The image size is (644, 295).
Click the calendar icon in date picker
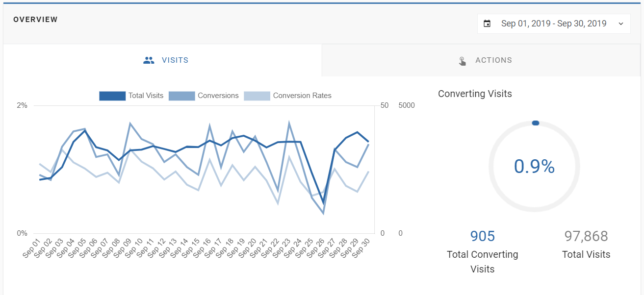click(x=487, y=24)
